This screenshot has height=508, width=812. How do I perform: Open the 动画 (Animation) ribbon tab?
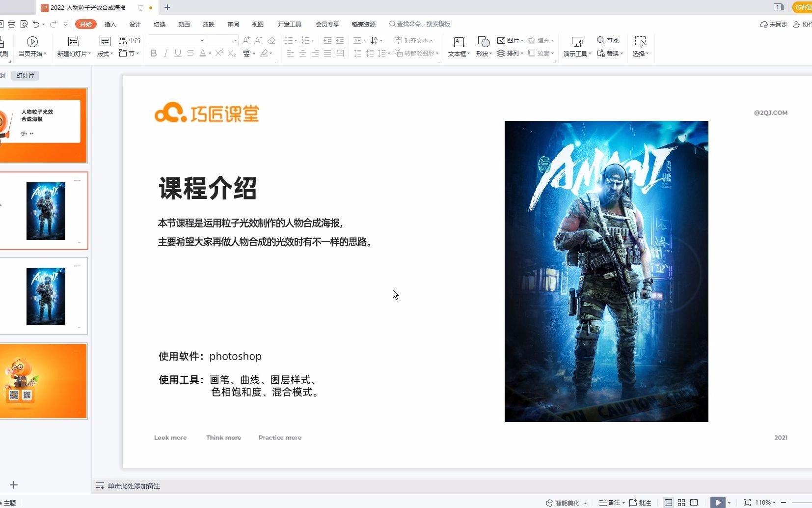(184, 24)
